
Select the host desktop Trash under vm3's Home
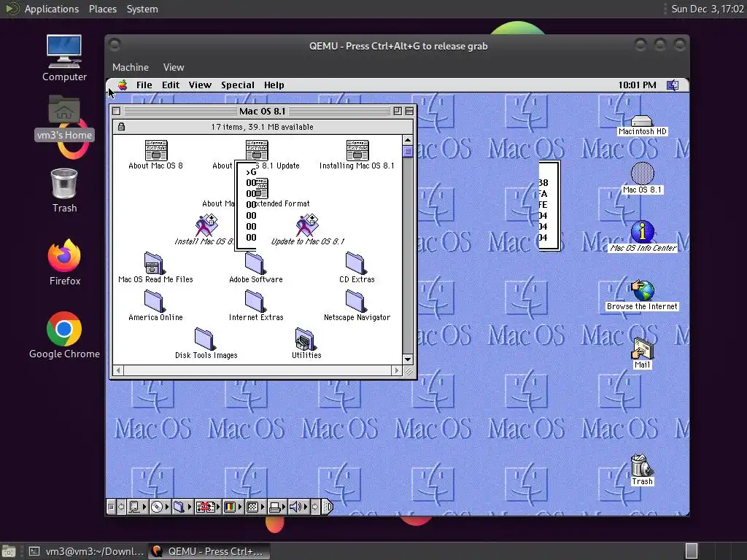[64, 190]
